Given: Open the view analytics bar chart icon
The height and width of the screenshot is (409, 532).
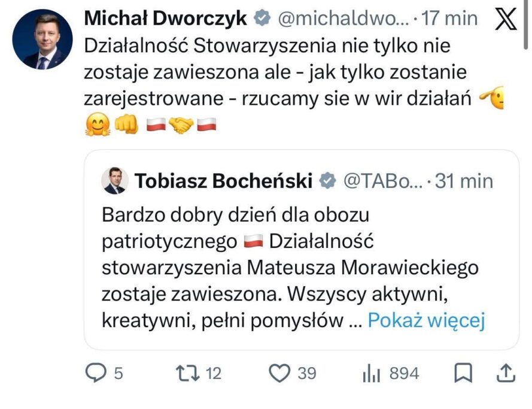Looking at the screenshot, I should point(371,374).
